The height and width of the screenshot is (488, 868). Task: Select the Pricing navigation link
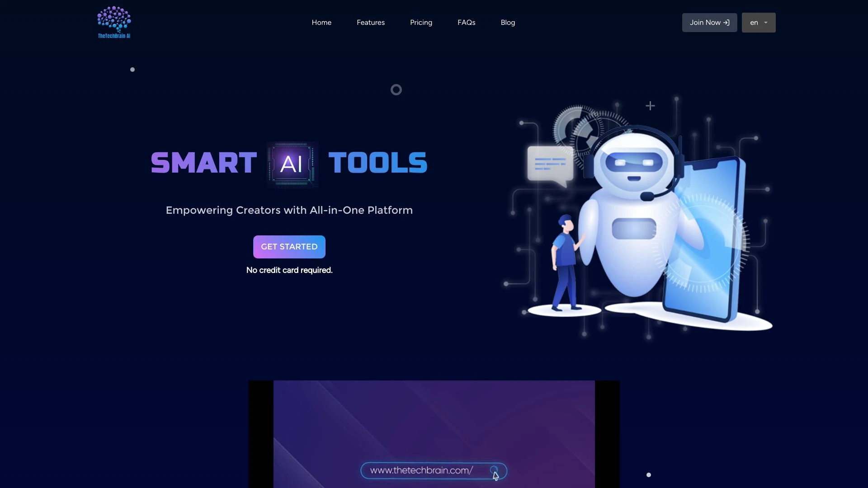coord(421,23)
